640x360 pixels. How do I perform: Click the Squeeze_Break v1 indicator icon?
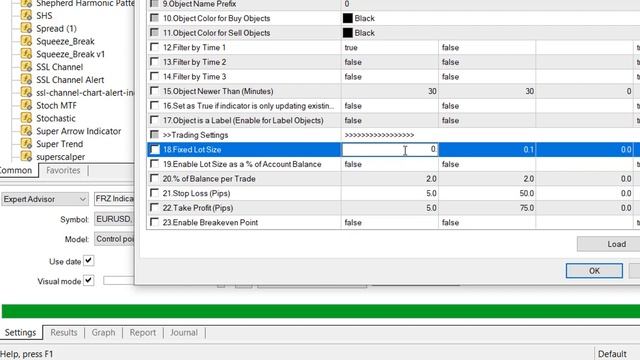tap(26, 54)
